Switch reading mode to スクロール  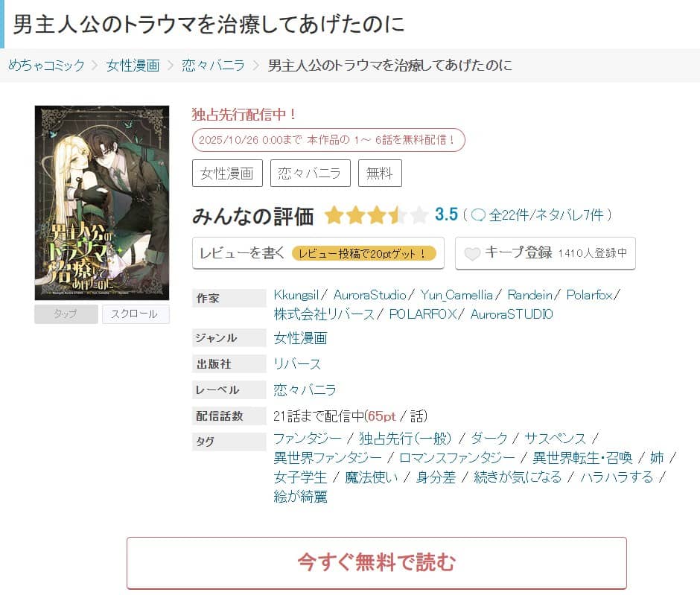[136, 314]
